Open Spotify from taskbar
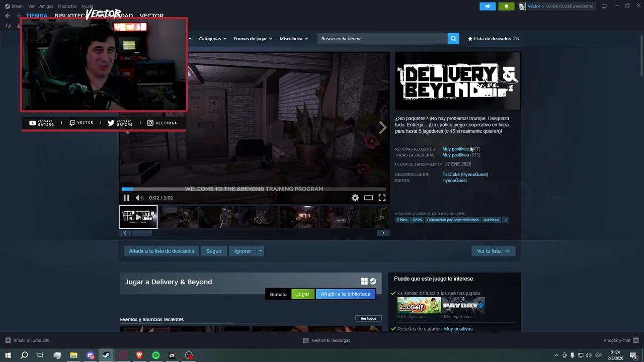The image size is (644, 362). tap(156, 355)
